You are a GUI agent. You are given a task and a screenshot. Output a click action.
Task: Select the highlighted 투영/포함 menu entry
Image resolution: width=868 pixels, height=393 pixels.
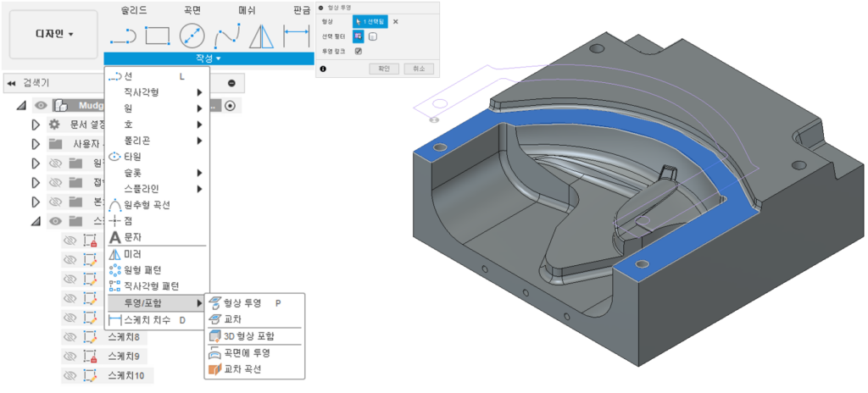[157, 303]
